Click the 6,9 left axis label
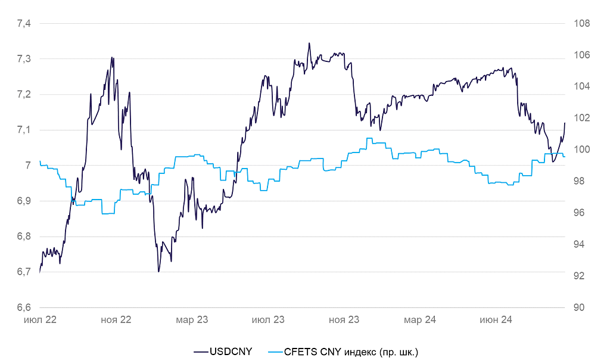 pos(24,201)
